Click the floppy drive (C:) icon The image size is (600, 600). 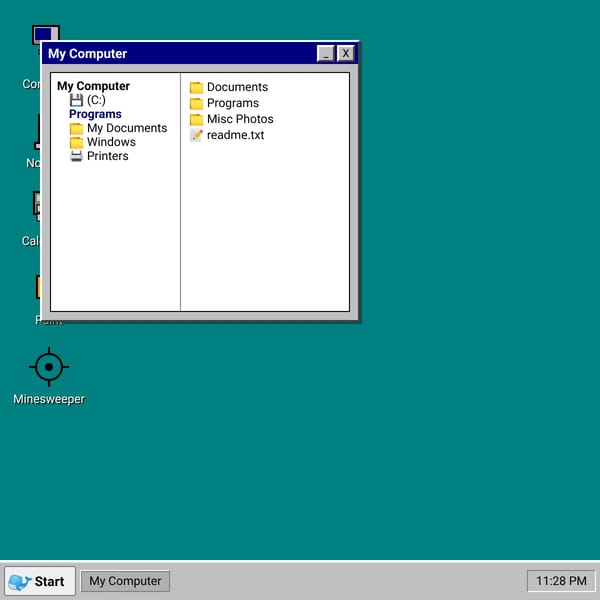(x=76, y=100)
